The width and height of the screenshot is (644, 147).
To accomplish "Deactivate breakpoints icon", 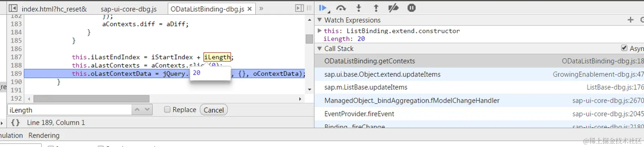I will pos(393,8).
